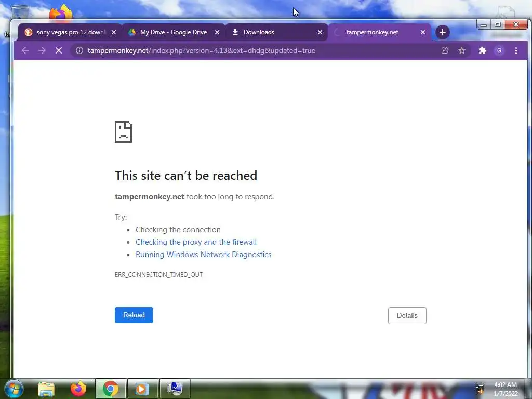
Task: Open Running Windows Network Diagnostics link
Action: (204, 255)
